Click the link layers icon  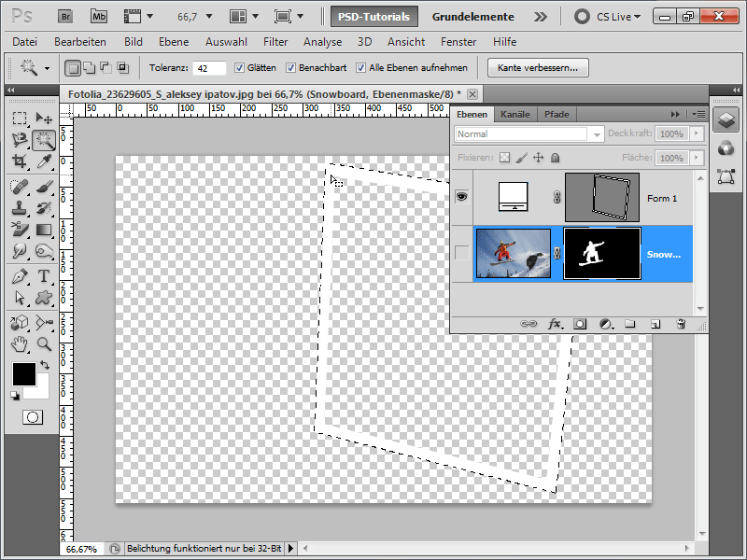[529, 324]
